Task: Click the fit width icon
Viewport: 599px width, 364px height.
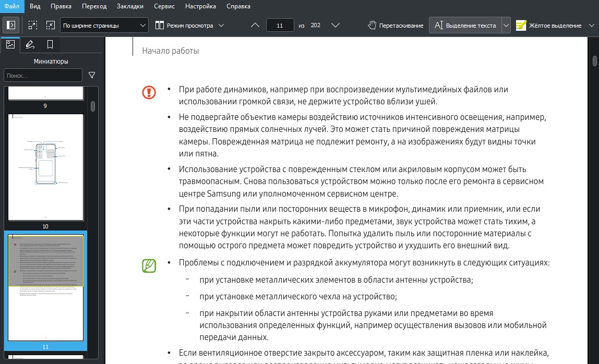Action: (51, 25)
